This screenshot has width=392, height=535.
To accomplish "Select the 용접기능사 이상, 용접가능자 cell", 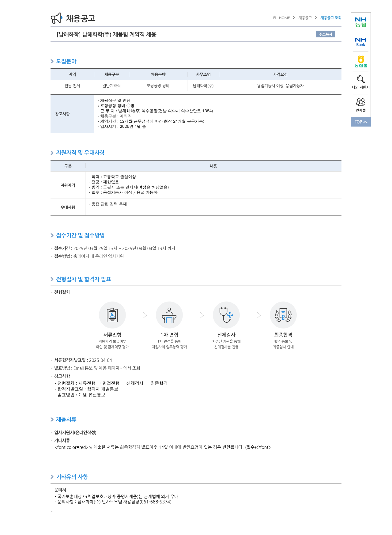I will (280, 86).
